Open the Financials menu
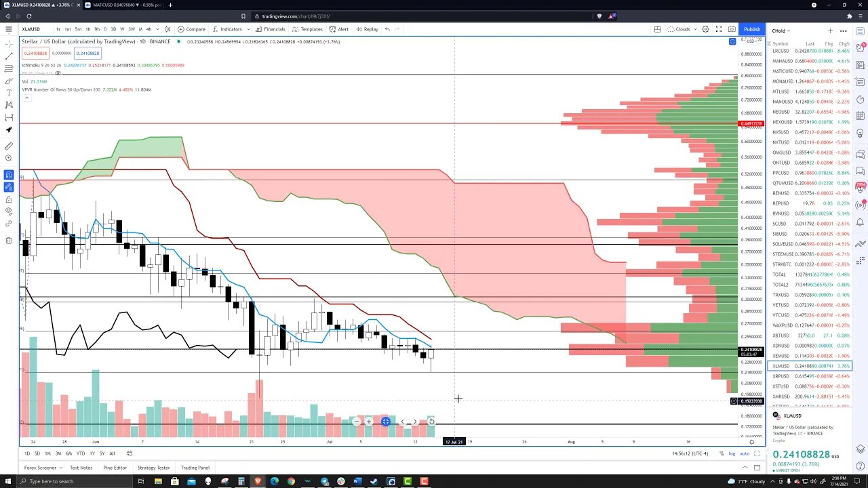The width and height of the screenshot is (868, 488). point(271,29)
